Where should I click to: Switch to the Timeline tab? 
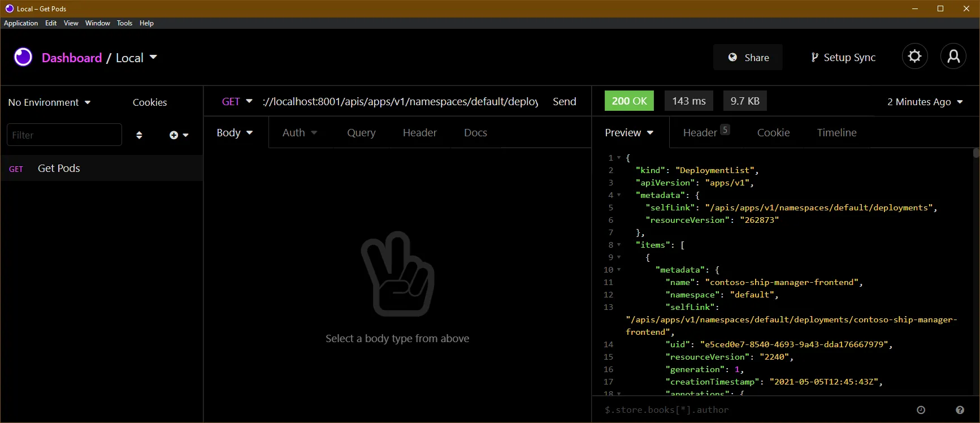point(836,132)
